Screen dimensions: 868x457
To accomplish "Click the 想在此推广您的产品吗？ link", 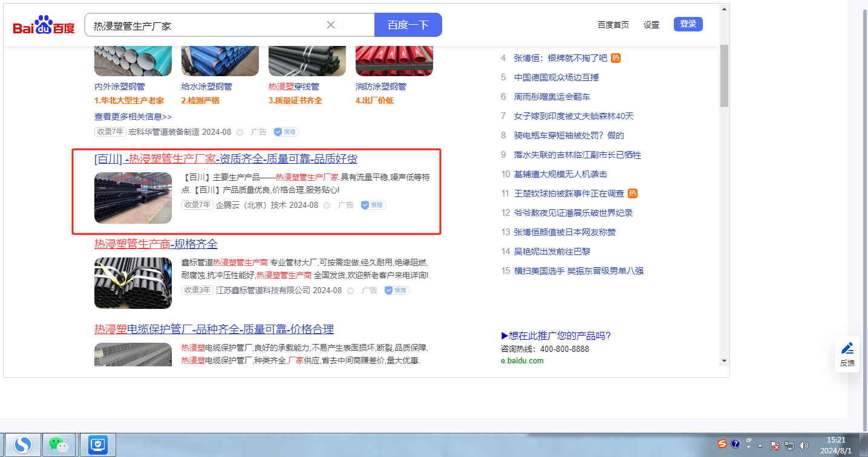I will (556, 336).
